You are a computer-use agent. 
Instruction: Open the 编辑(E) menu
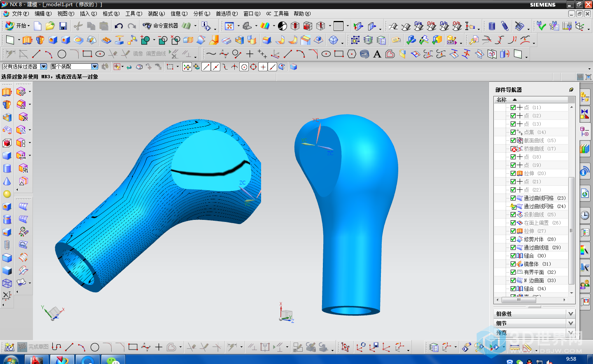[x=43, y=14]
